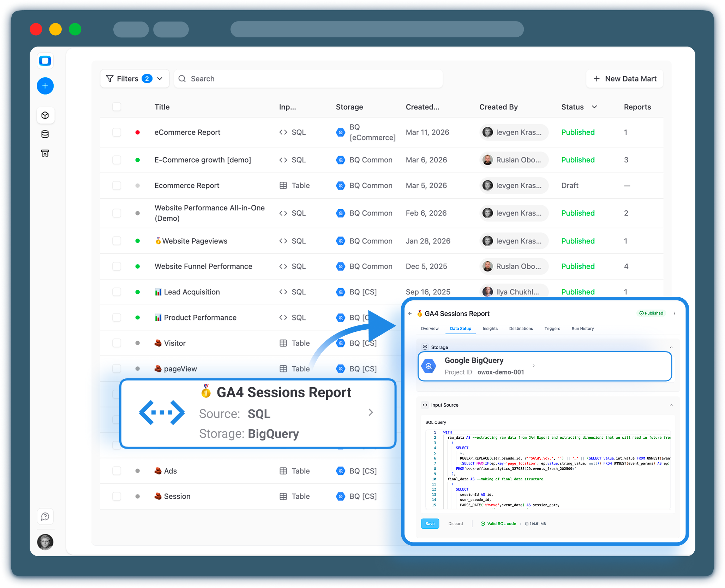Click New Data Mart button
The image size is (725, 588).
click(x=625, y=79)
